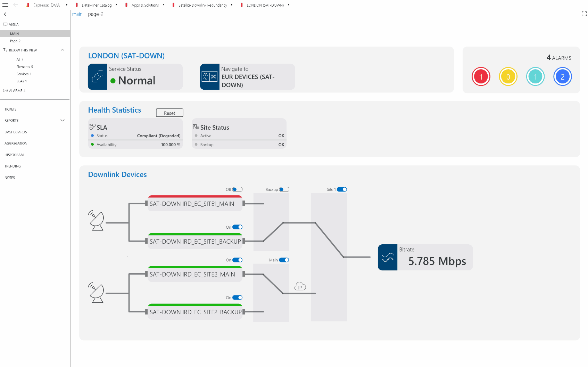Click the DataMiner Catalog breadcrumb

click(x=97, y=5)
